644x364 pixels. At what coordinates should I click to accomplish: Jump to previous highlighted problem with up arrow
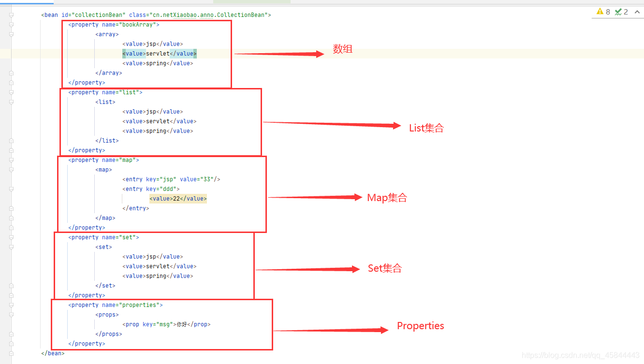(x=637, y=12)
